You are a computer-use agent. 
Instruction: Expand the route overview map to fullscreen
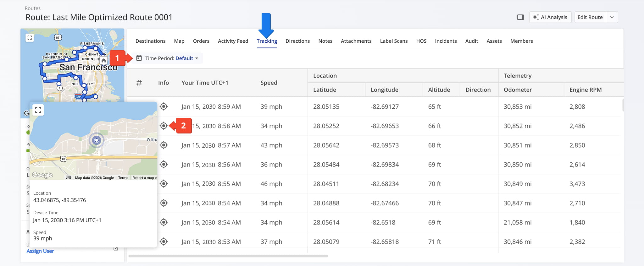point(30,38)
